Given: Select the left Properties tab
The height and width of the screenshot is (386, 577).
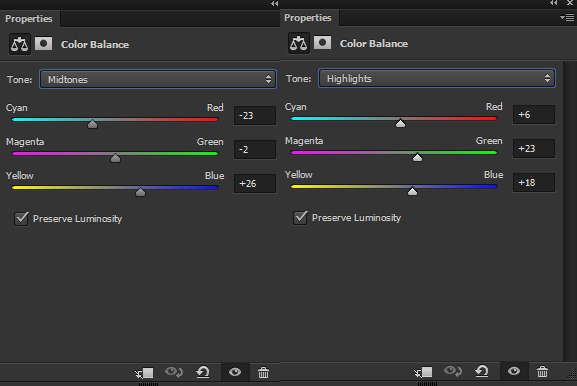Looking at the screenshot, I should pyautogui.click(x=29, y=18).
